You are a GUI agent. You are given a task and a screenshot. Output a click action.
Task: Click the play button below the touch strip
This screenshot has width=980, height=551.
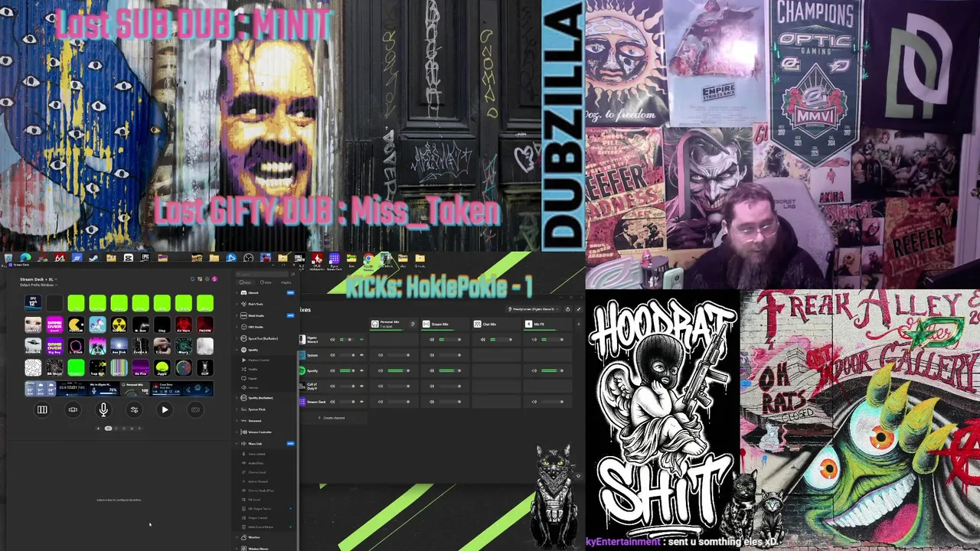(x=165, y=409)
